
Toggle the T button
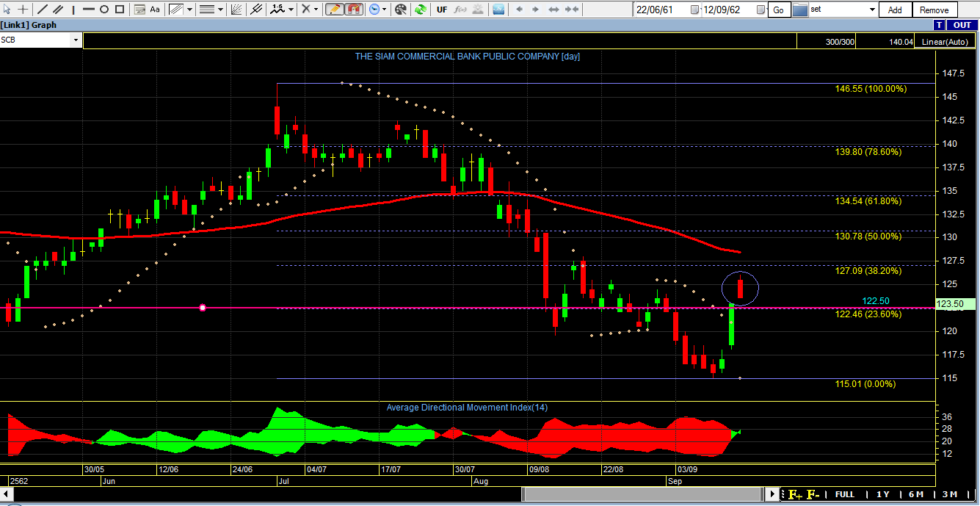pyautogui.click(x=941, y=25)
